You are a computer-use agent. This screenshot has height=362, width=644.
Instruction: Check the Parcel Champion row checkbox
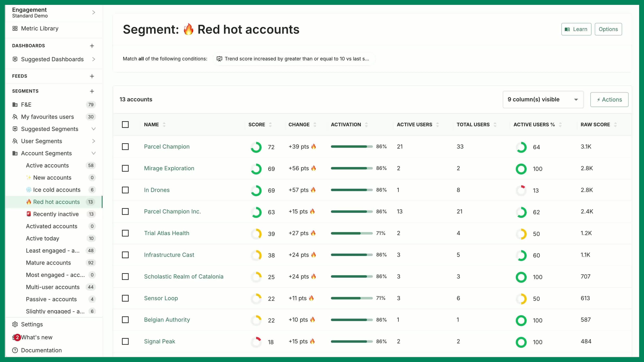pos(125,147)
